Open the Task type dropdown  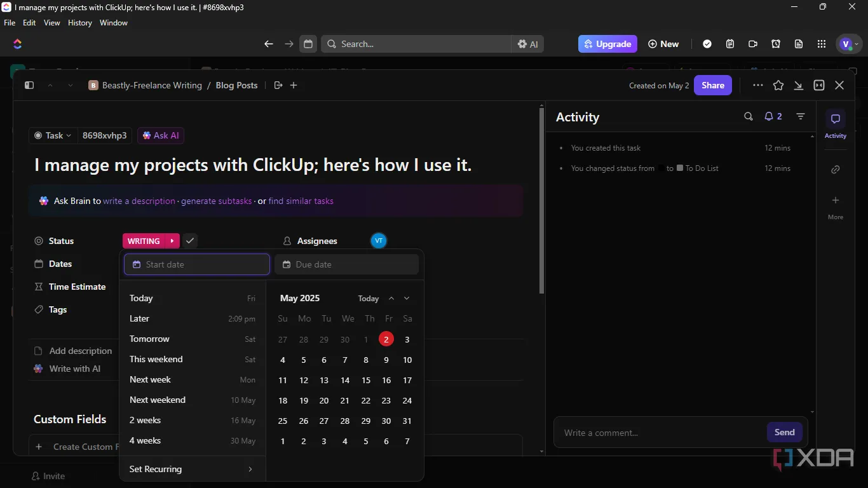[53, 135]
